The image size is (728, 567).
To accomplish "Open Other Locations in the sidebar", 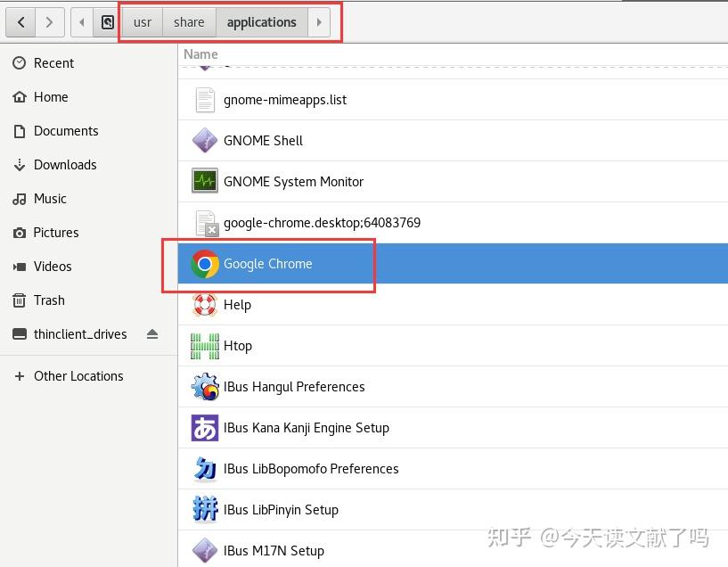I will [78, 376].
